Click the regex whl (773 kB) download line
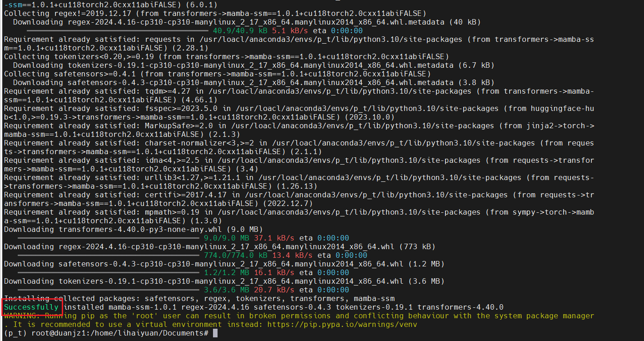Viewport: 644px width, 341px height. (x=219, y=247)
